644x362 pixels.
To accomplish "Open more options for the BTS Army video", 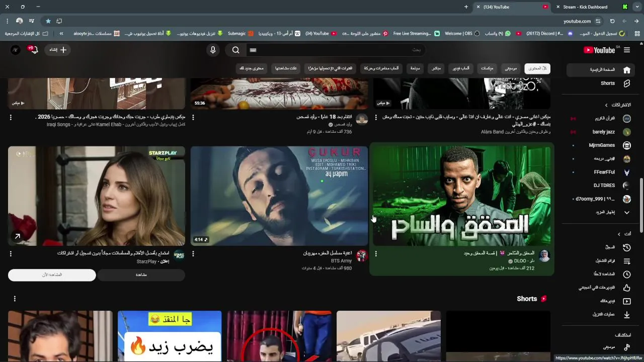I will coord(193,254).
